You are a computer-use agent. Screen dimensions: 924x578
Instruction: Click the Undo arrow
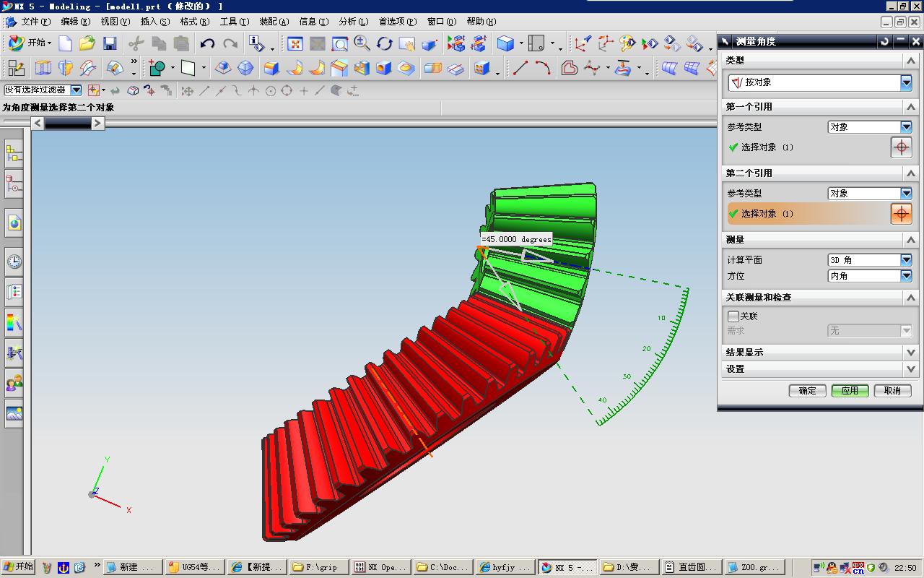pyautogui.click(x=208, y=43)
